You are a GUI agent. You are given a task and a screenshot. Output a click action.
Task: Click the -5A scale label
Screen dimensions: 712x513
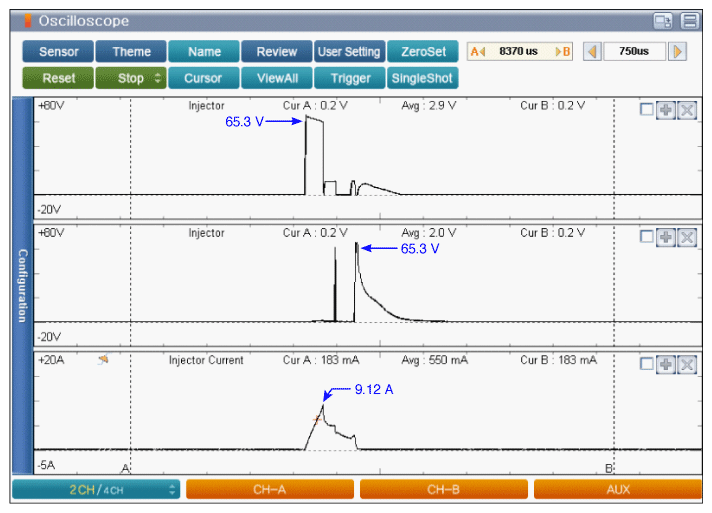46,465
